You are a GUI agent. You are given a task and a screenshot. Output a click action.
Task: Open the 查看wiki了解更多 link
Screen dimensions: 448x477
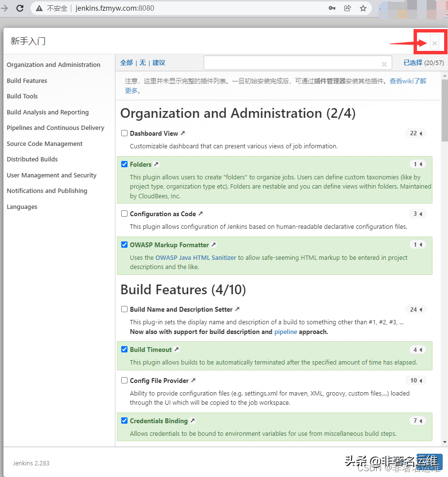(408, 81)
